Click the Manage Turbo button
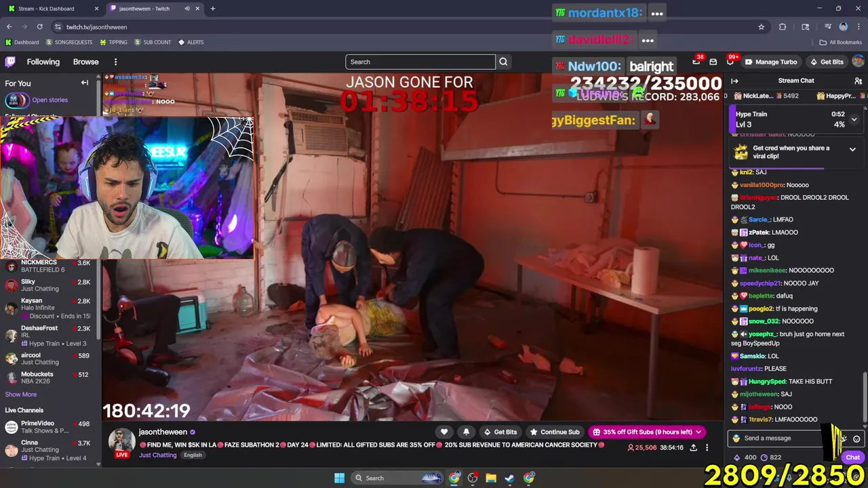 (770, 62)
